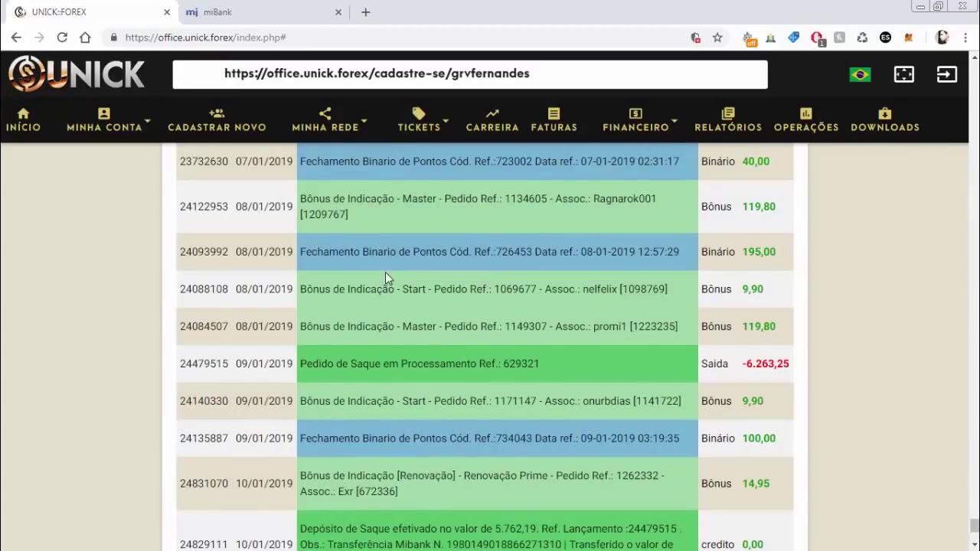Open the MetaMask fox extension
Image resolution: width=980 pixels, height=551 pixels.
(x=908, y=37)
